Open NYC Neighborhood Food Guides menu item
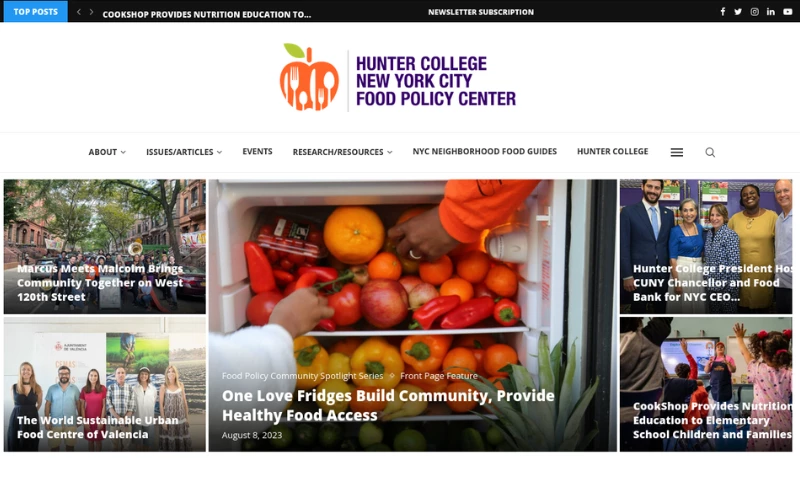This screenshot has width=800, height=480. [485, 151]
